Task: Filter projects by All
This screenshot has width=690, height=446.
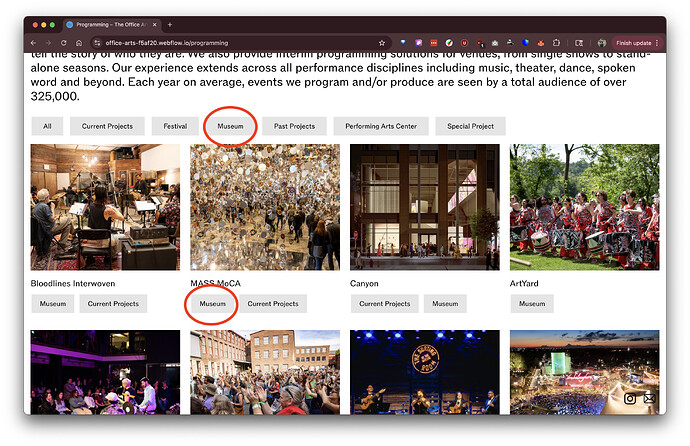Action: coord(47,126)
